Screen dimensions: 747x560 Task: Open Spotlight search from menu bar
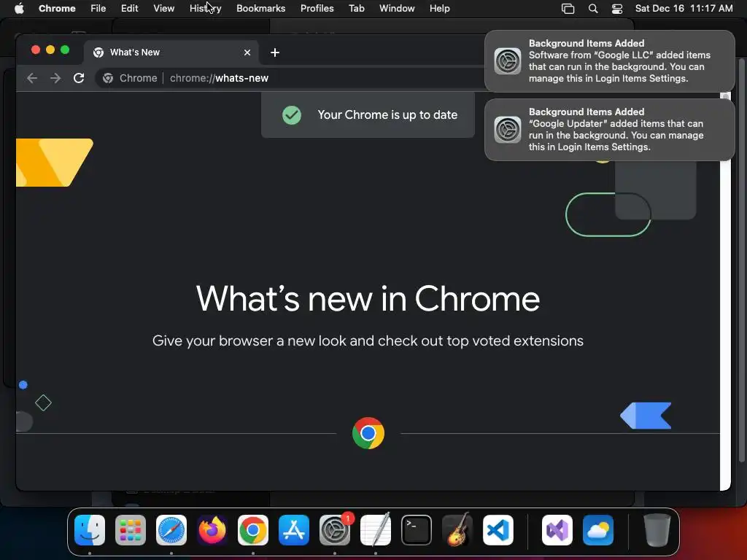[593, 9]
